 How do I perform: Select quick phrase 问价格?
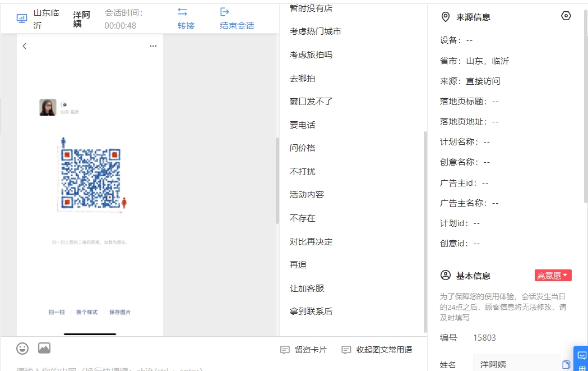302,148
